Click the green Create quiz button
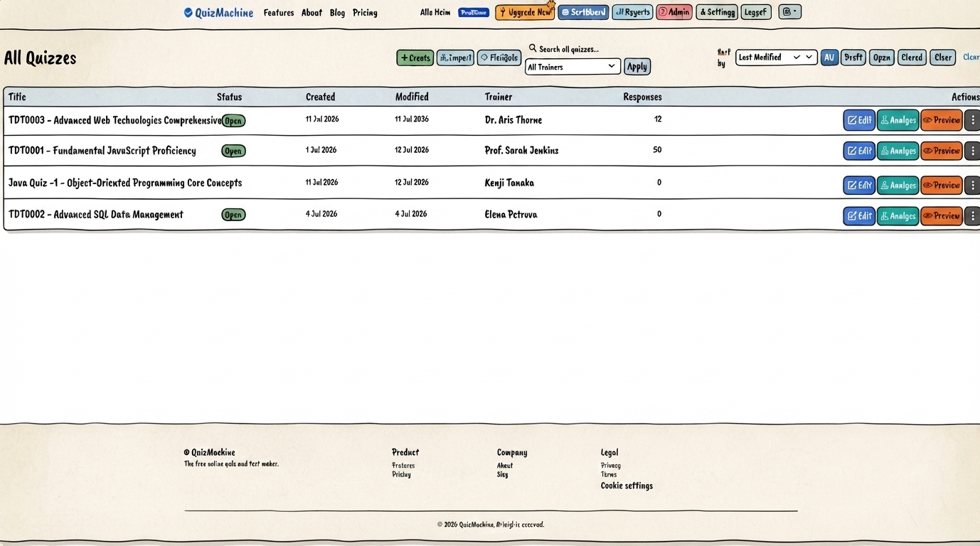980x546 pixels. (x=415, y=58)
